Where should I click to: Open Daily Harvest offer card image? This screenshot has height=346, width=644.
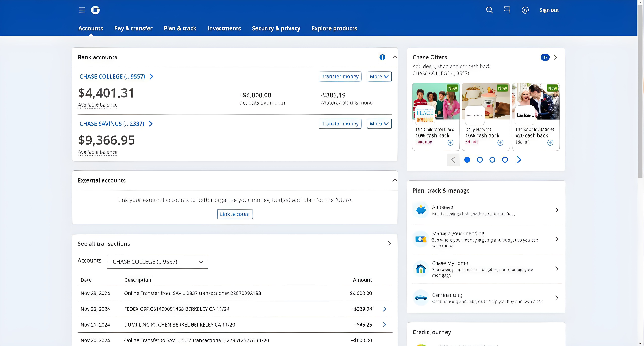tap(486, 101)
